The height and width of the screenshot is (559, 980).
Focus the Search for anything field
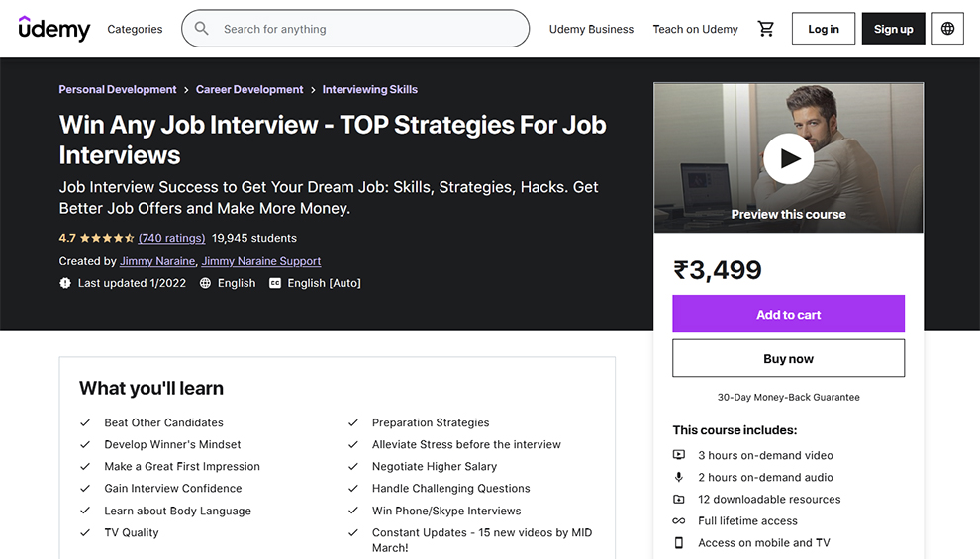(x=366, y=29)
